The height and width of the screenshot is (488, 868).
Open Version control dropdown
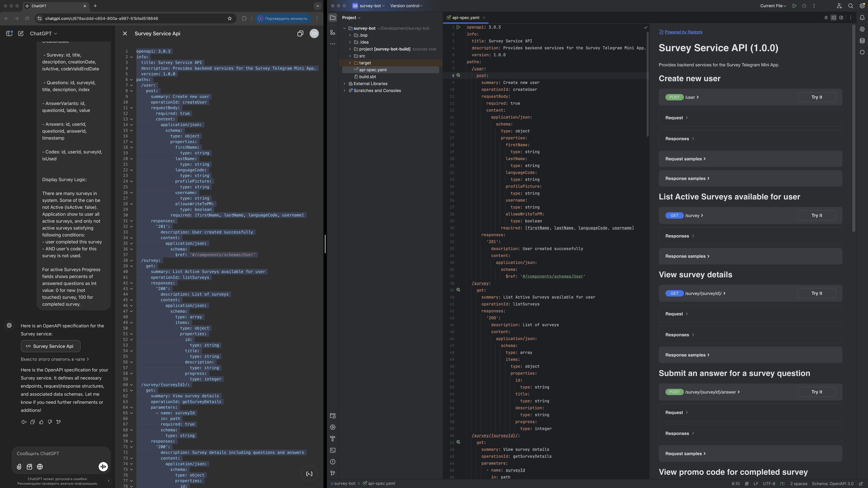(406, 6)
